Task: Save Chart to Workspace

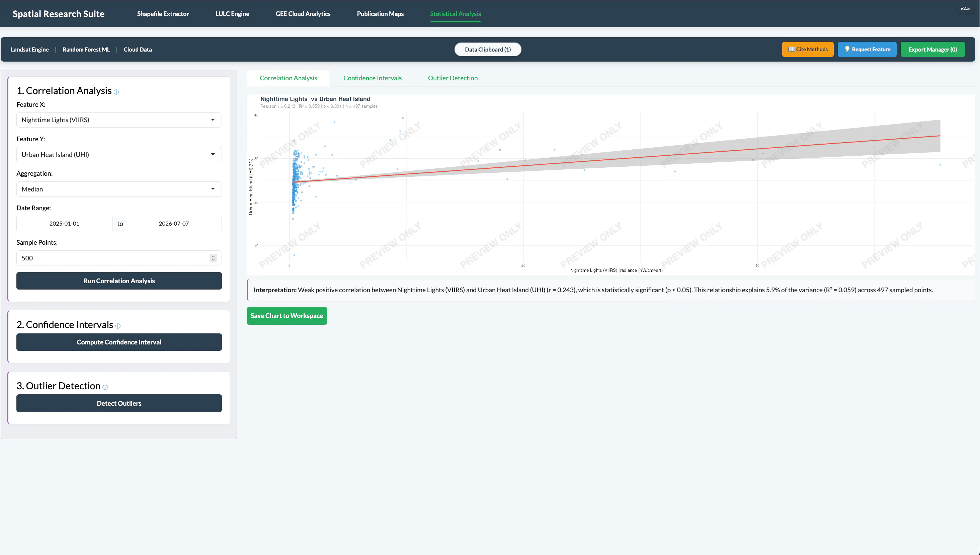Action: (x=287, y=316)
